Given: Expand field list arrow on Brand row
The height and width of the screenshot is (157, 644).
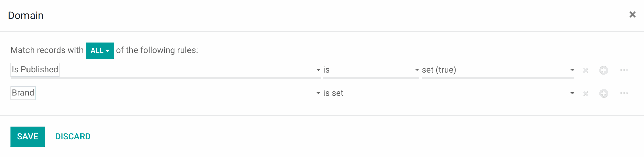Looking at the screenshot, I should point(318,93).
